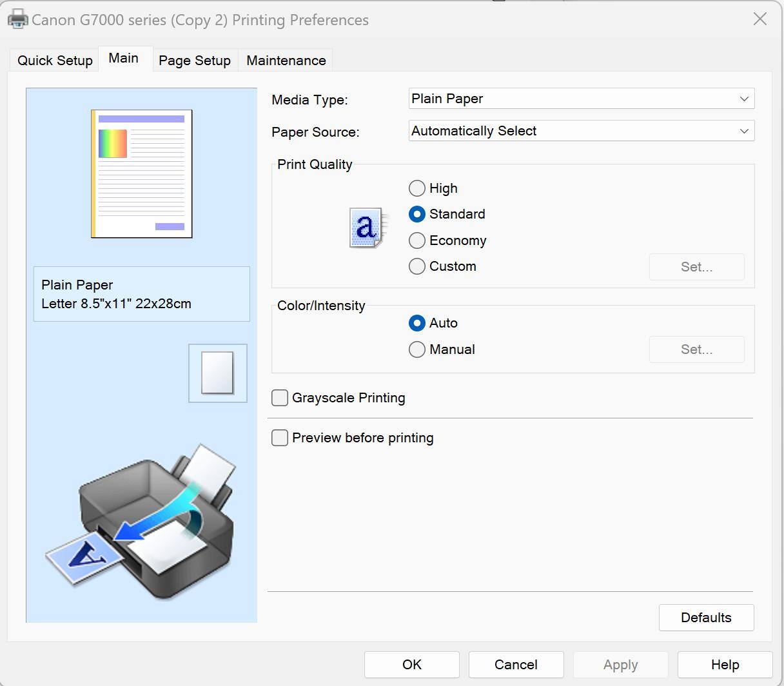The width and height of the screenshot is (784, 686).
Task: Click the page layout preview thumbnail
Action: 142,173
